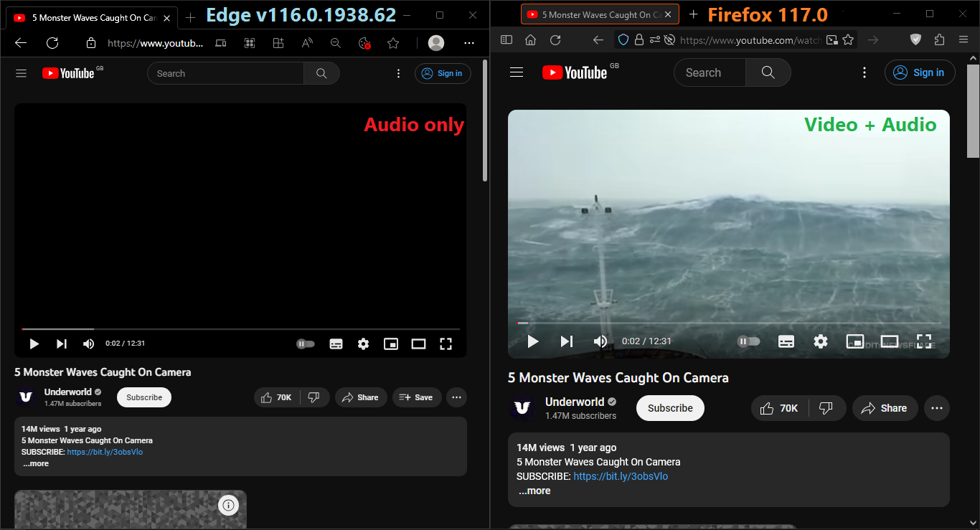Mute the Firefox player volume

(x=600, y=341)
